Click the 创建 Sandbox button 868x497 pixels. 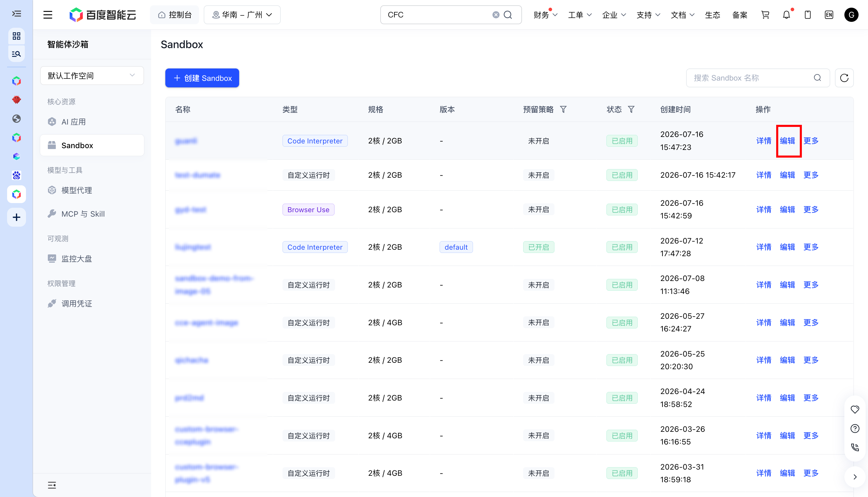202,78
